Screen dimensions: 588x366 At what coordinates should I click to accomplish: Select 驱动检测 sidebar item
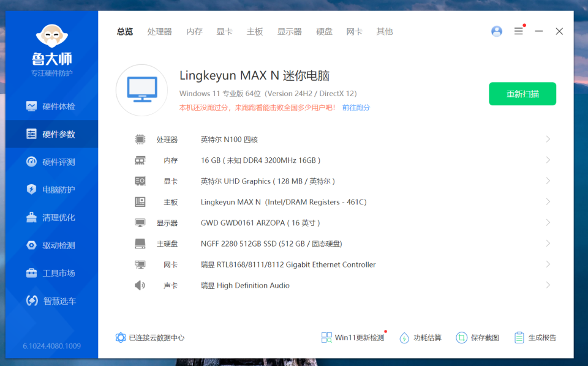(x=51, y=245)
